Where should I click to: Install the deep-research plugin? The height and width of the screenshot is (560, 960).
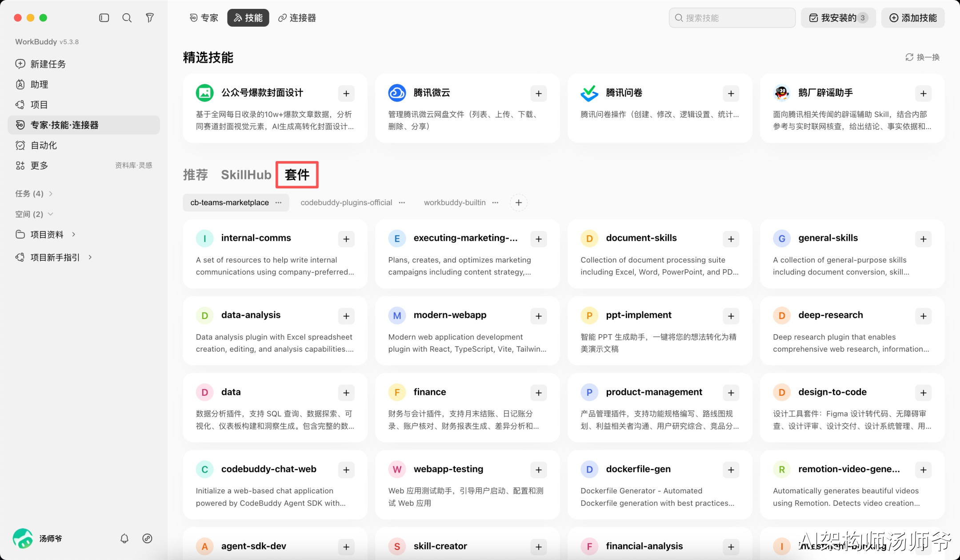pyautogui.click(x=924, y=316)
